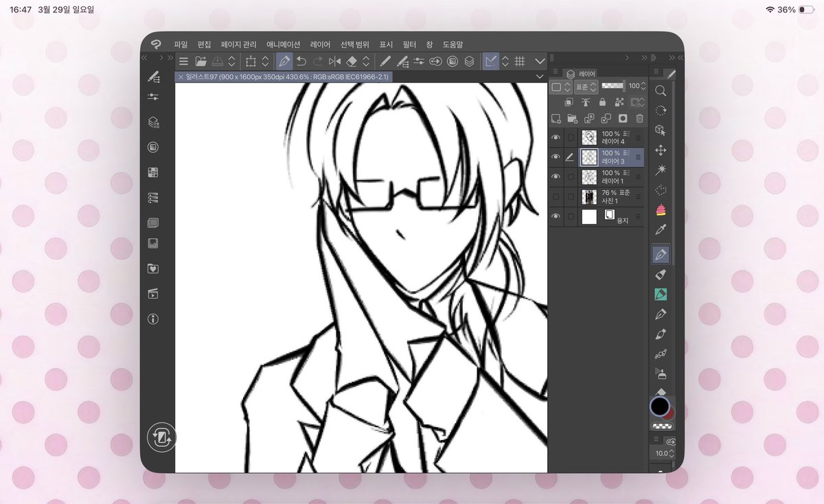Select the 레이어 palette tab
This screenshot has height=504, width=824.
point(581,73)
